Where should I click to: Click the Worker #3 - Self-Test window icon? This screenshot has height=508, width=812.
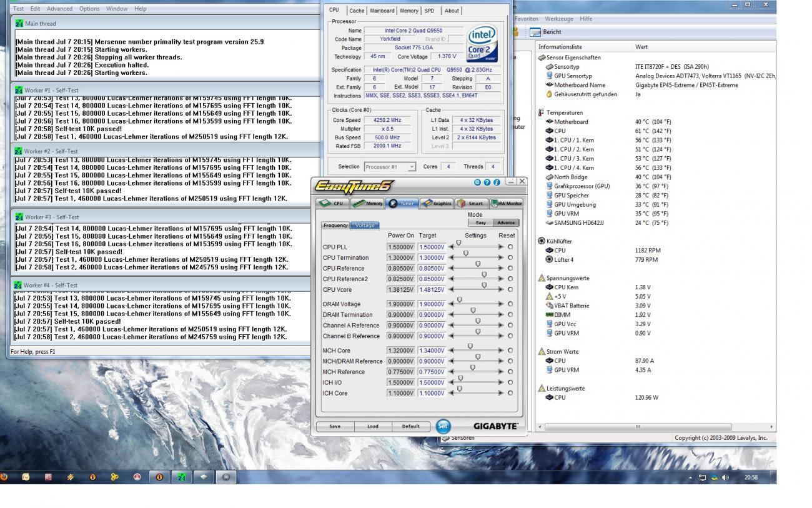[19, 217]
